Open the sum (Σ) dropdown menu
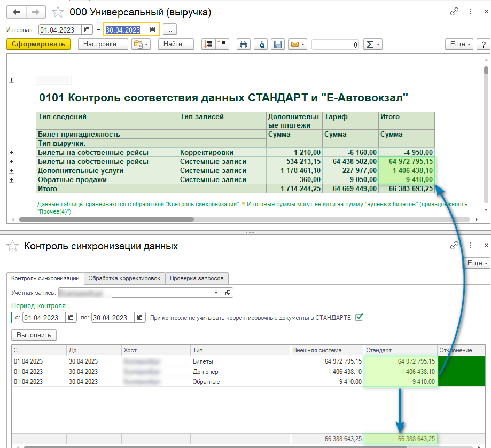The height and width of the screenshot is (448, 491). click(372, 45)
